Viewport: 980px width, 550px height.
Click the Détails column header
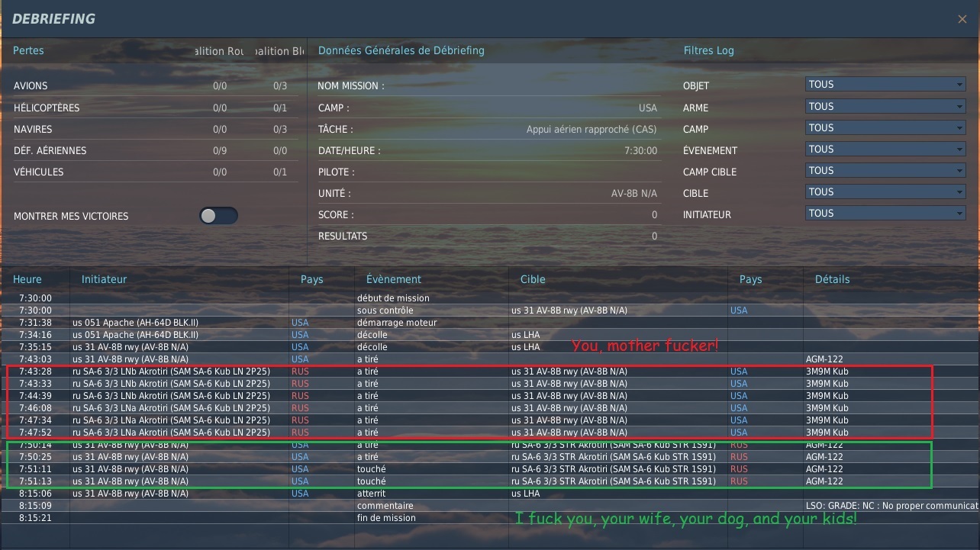click(x=832, y=279)
